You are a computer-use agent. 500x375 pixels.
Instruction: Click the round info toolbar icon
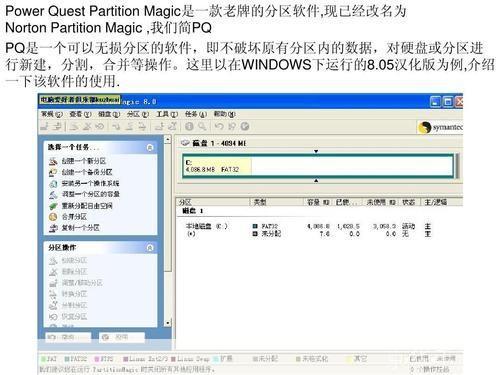click(x=189, y=126)
